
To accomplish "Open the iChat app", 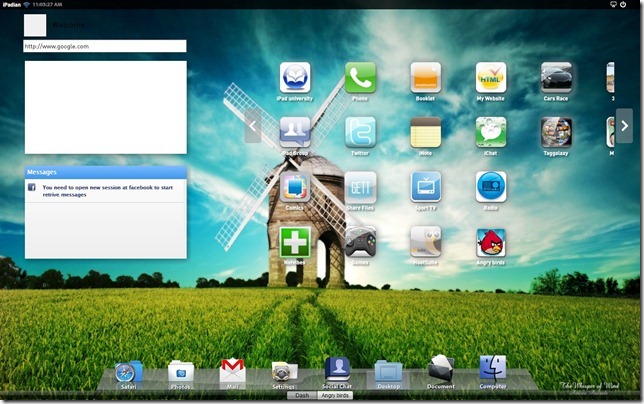I will pyautogui.click(x=491, y=132).
